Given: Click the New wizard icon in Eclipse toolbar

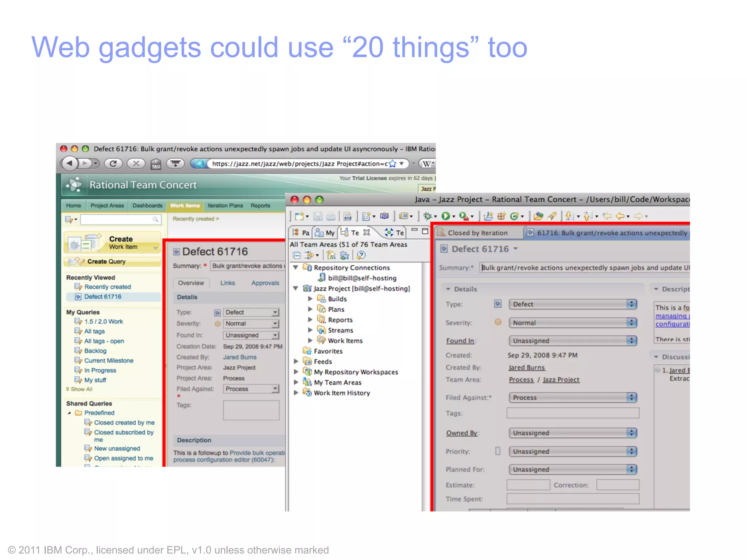Looking at the screenshot, I should [299, 216].
